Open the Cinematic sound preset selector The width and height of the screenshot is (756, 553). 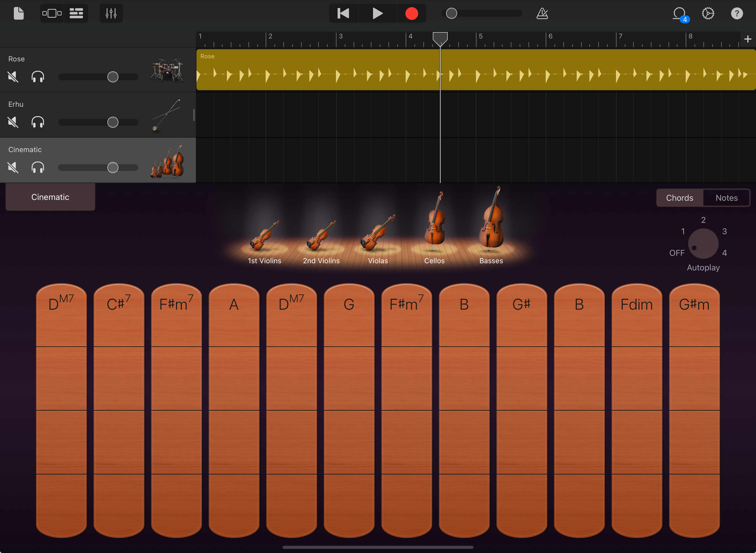tap(50, 197)
